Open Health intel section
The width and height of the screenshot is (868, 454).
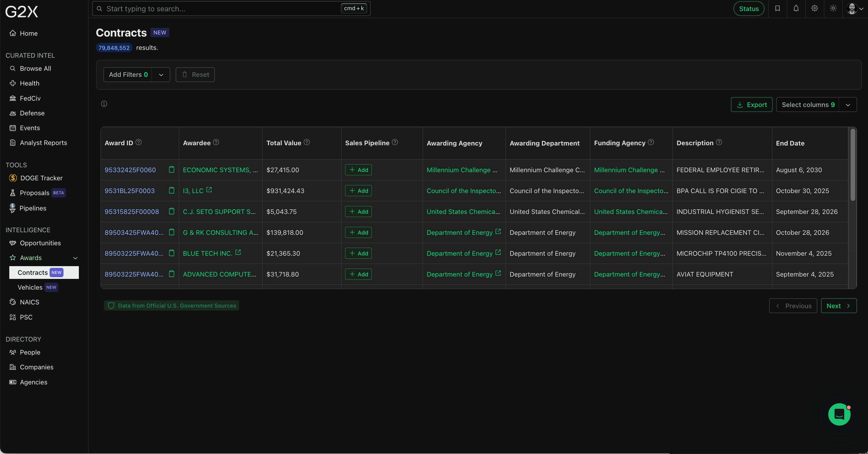pyautogui.click(x=25, y=83)
